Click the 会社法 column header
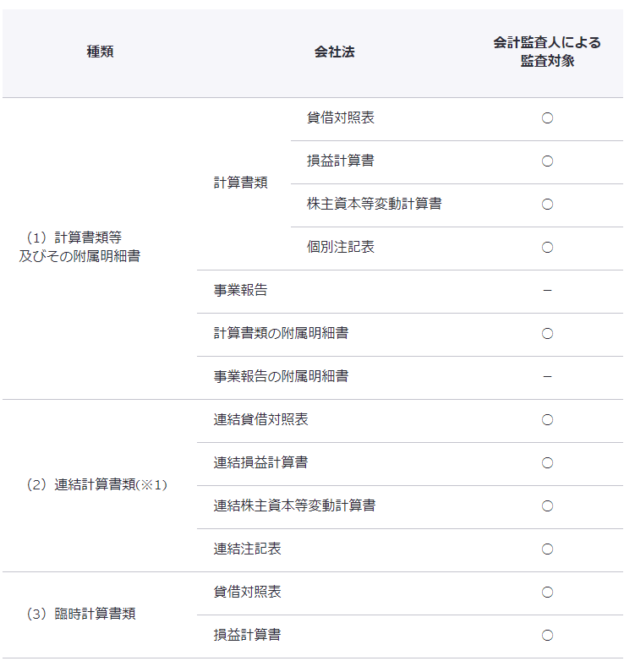 tap(334, 52)
